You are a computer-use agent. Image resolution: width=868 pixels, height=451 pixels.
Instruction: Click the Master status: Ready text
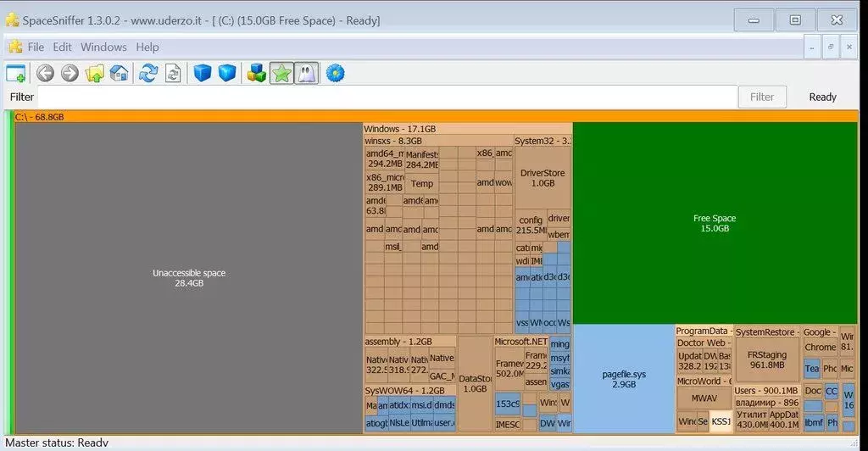(x=57, y=443)
